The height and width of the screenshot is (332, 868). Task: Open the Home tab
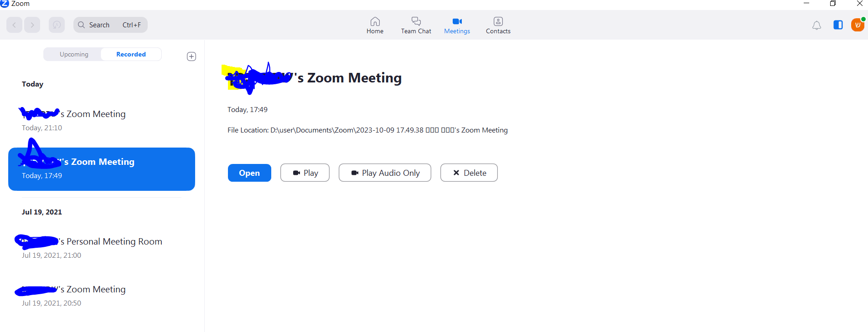pos(375,26)
